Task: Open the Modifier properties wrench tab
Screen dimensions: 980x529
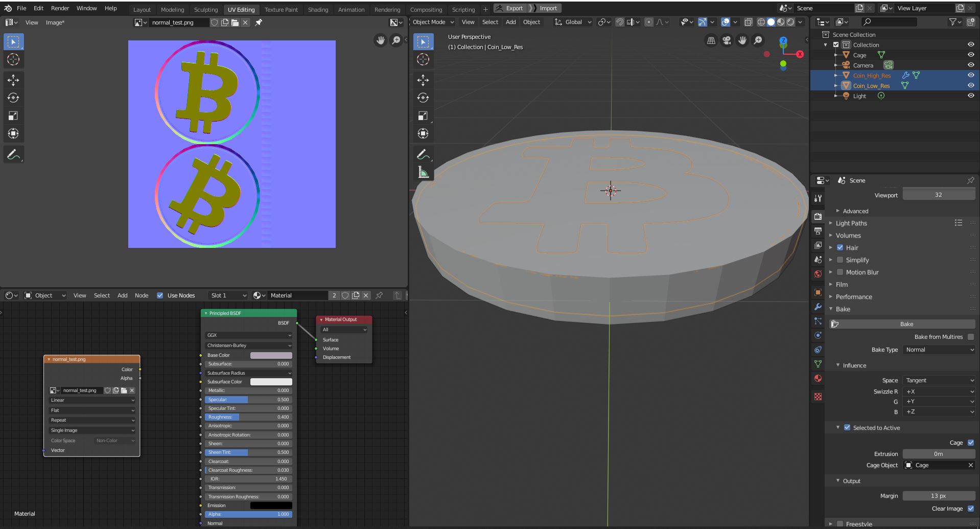Action: point(818,307)
